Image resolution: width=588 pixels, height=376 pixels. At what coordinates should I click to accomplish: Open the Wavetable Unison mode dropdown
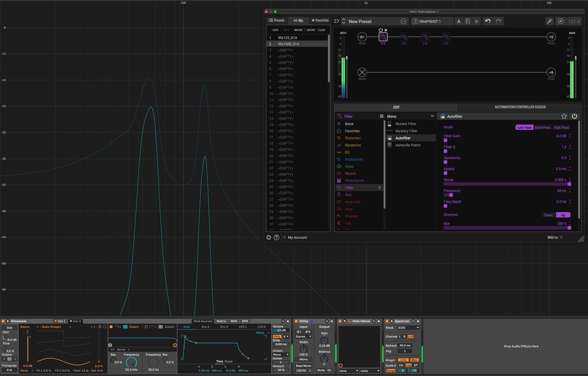281,354
